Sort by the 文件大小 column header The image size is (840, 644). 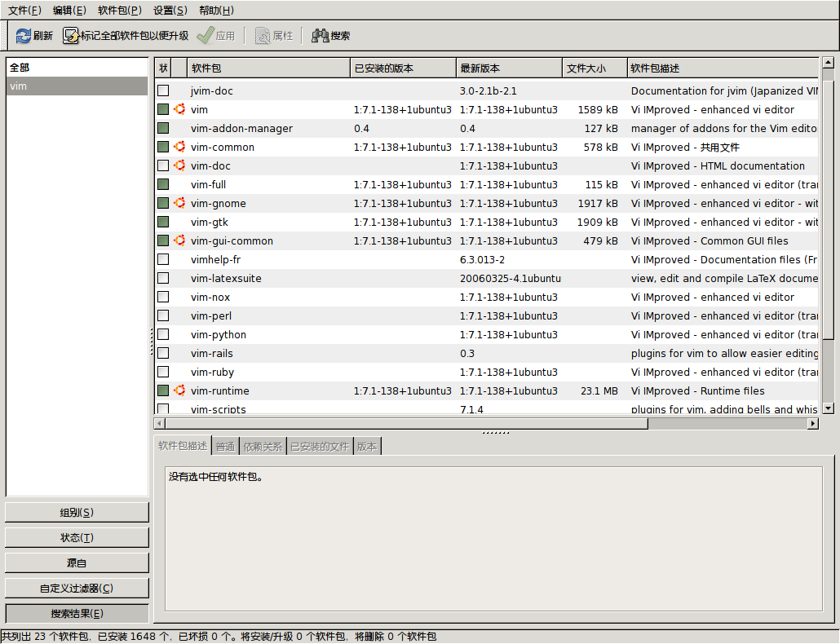pyautogui.click(x=595, y=68)
